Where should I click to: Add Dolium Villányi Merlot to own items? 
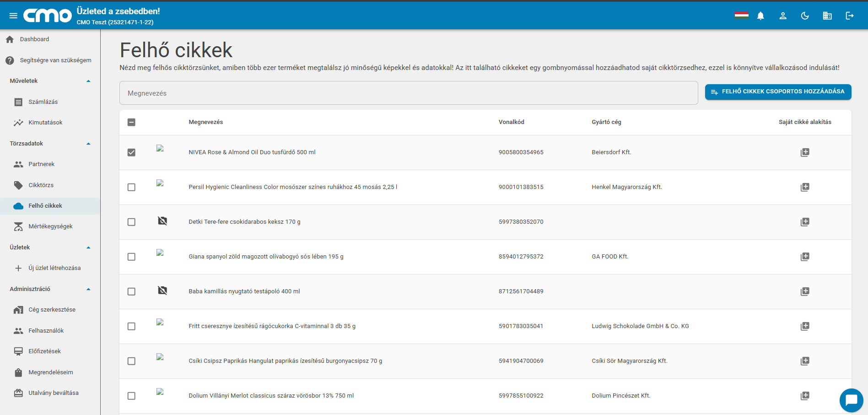[805, 396]
